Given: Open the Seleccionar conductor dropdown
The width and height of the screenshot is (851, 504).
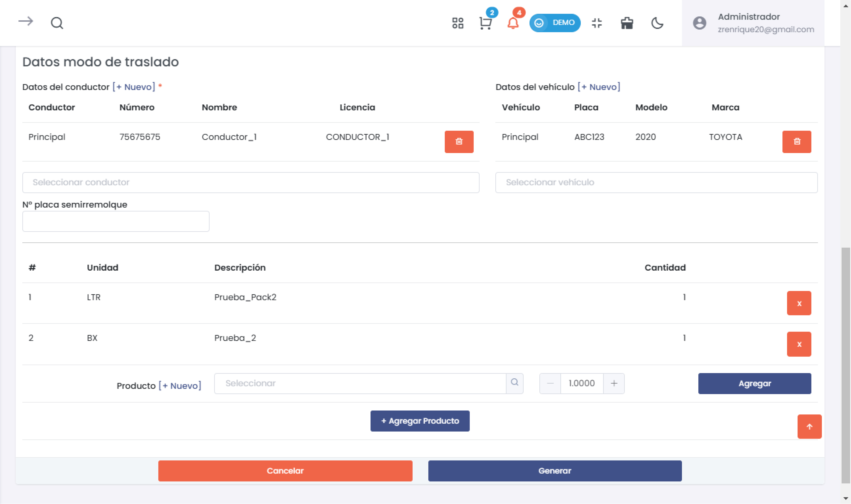Looking at the screenshot, I should click(x=250, y=182).
